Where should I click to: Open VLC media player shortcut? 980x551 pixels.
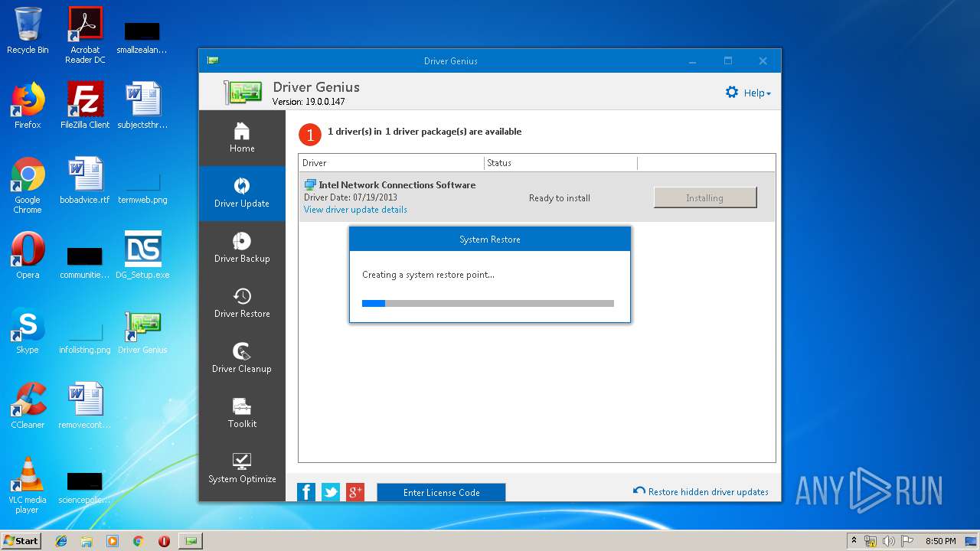tap(28, 485)
